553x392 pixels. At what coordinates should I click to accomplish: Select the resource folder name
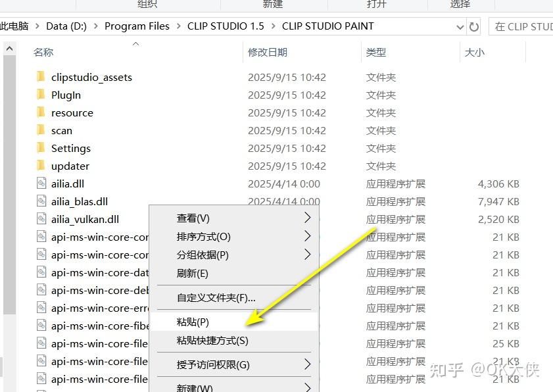[x=72, y=113]
